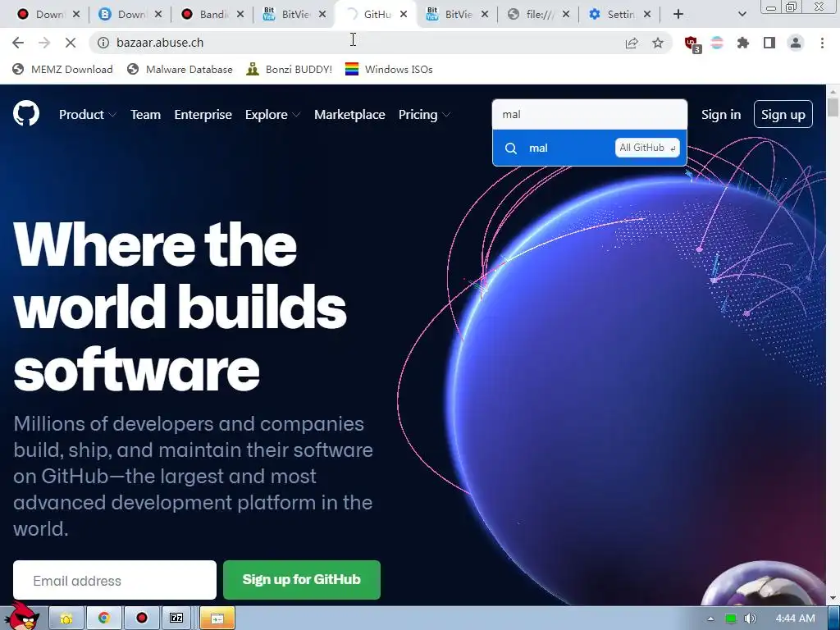Close the GitHub browser tab
This screenshot has height=630, width=840.
tap(404, 15)
